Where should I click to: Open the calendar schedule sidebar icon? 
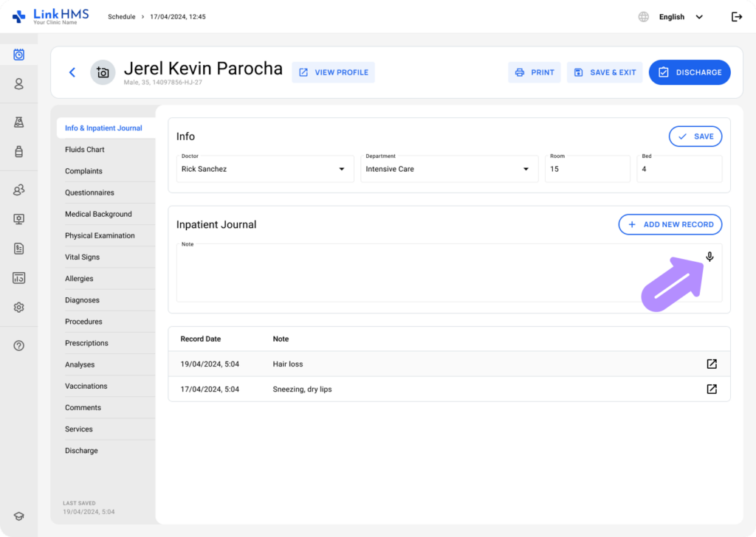pos(19,55)
